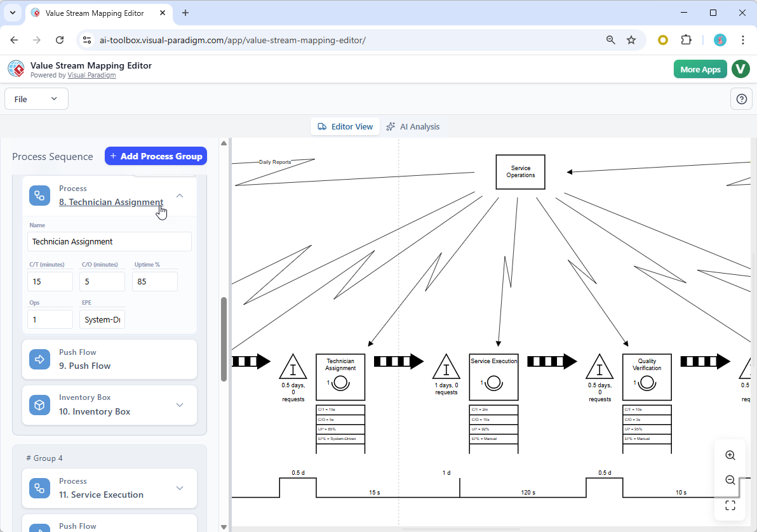Select the Process icon beside Technician Assignment
This screenshot has height=532, width=757.
point(39,196)
